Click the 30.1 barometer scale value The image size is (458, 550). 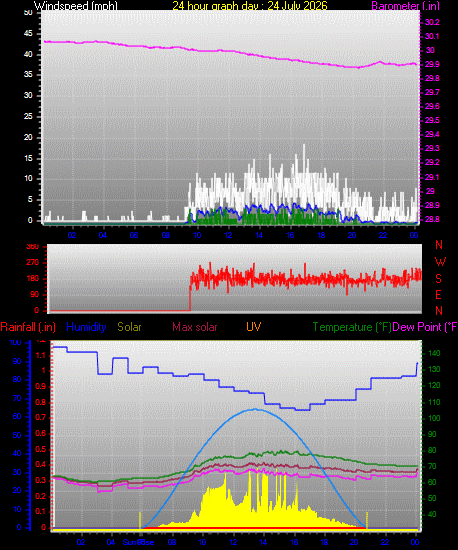[432, 36]
